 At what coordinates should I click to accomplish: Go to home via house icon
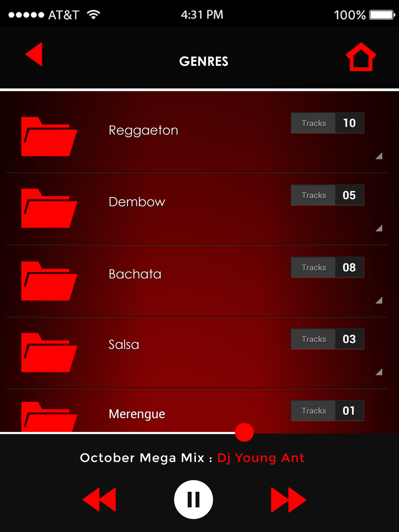[x=361, y=57]
